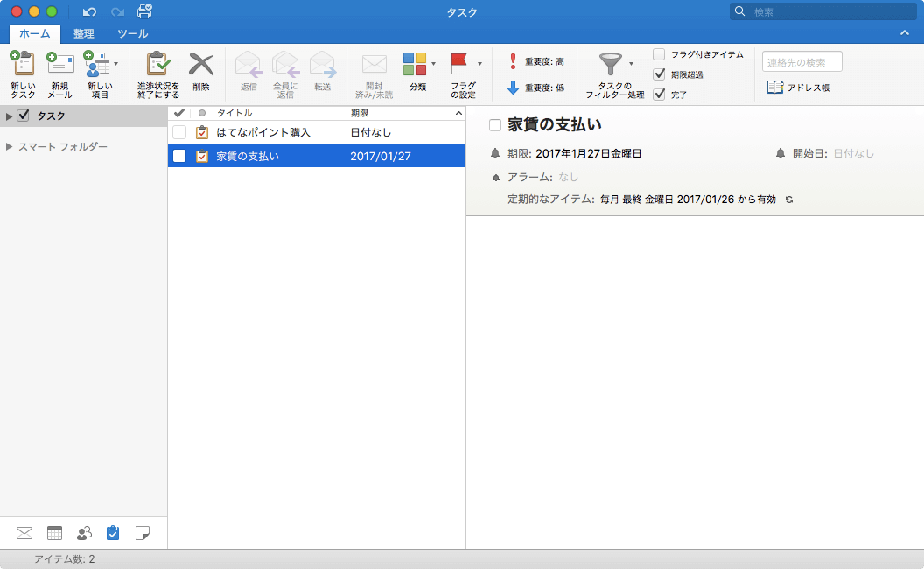
Task: Switch to Notes view in bottom bar
Action: point(142,533)
